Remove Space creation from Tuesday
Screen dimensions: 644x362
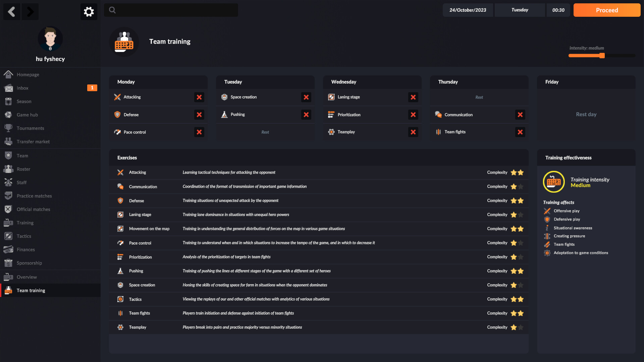coord(306,97)
